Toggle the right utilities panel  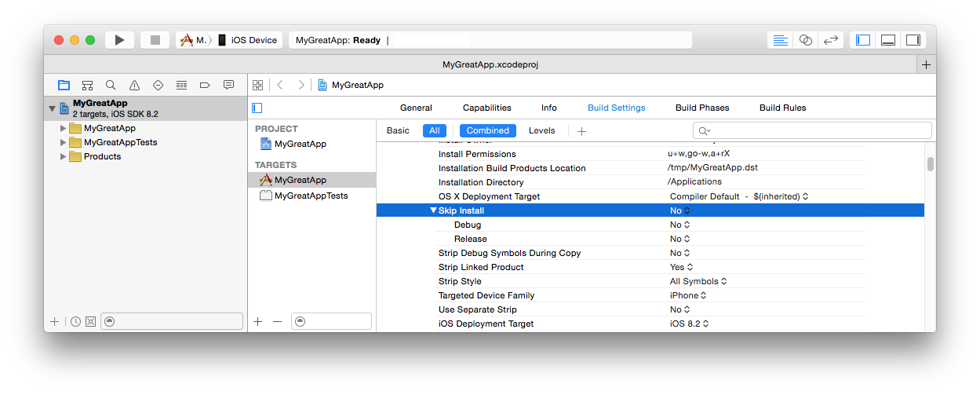point(913,40)
